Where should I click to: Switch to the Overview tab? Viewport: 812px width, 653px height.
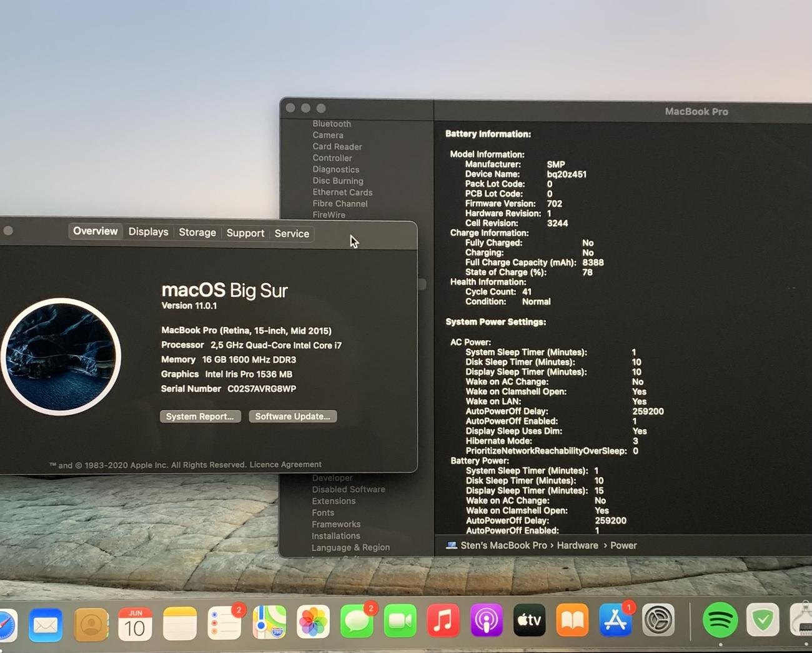point(95,231)
